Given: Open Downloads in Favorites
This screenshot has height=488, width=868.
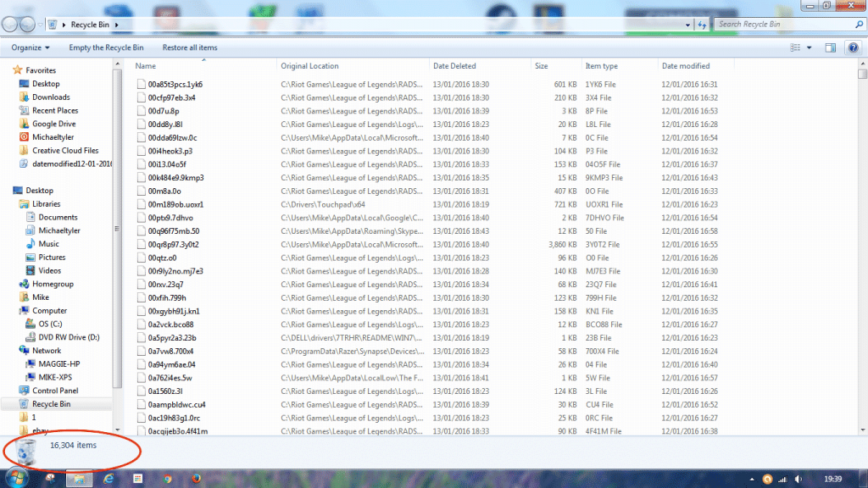Looking at the screenshot, I should (x=51, y=97).
